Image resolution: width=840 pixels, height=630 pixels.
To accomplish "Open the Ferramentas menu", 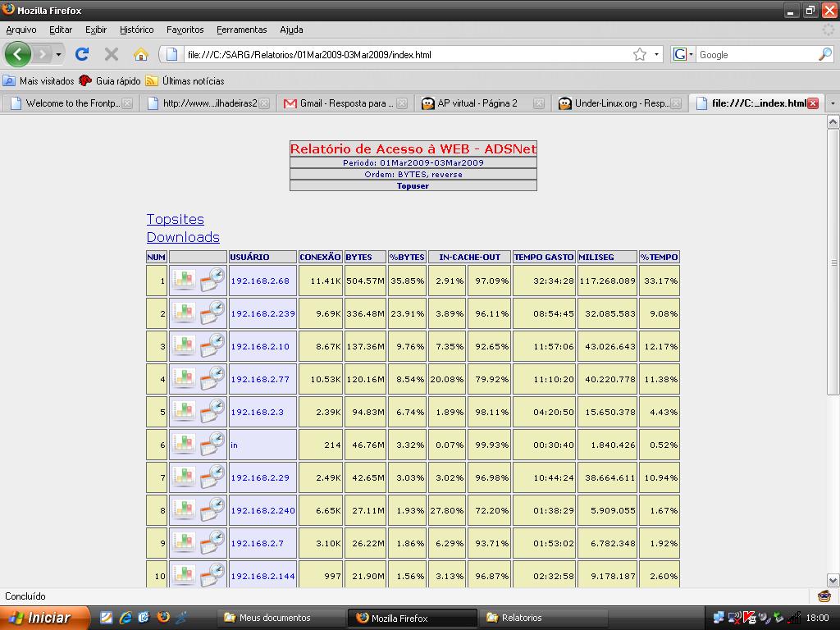I will pos(242,30).
